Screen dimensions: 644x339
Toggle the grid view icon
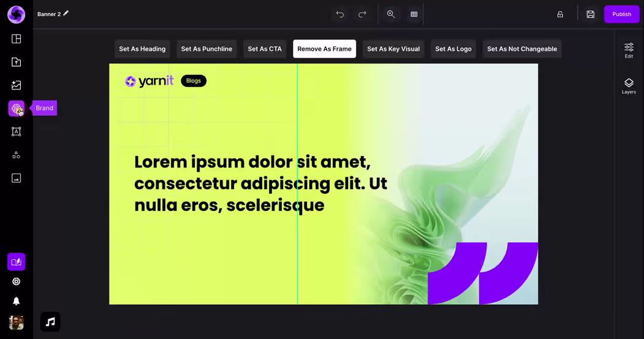click(x=414, y=14)
